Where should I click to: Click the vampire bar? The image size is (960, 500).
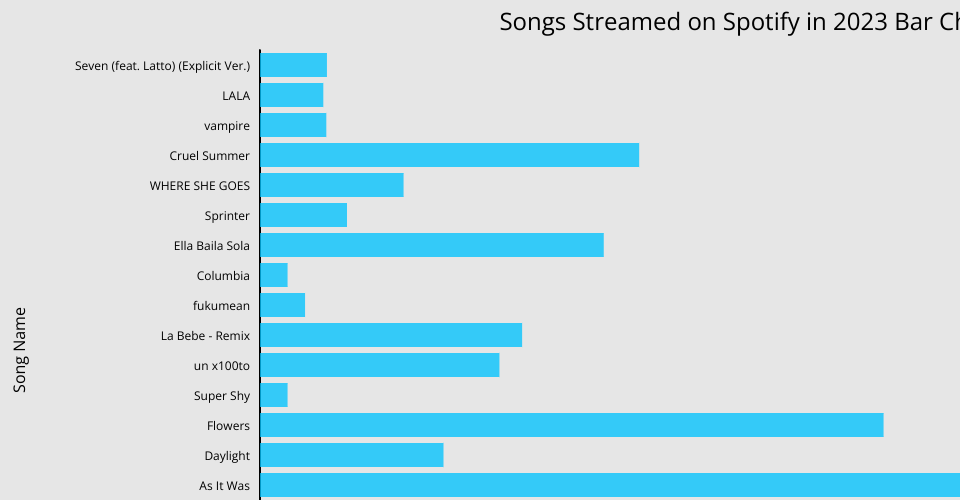tap(293, 125)
